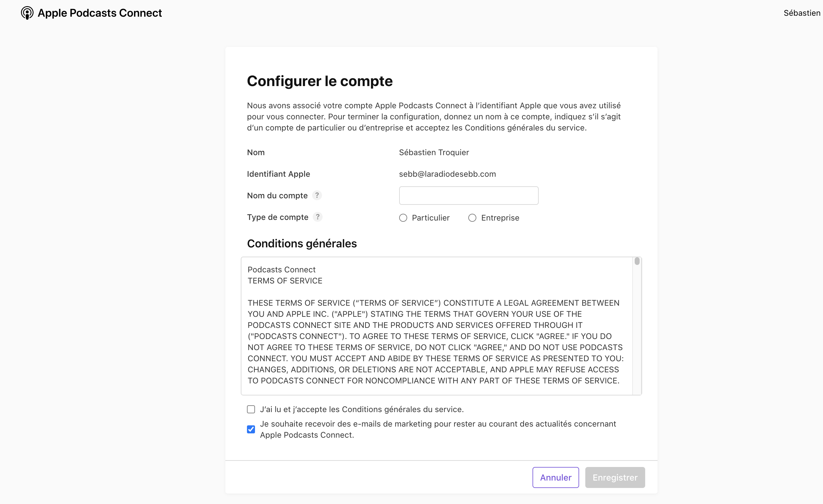823x504 pixels.
Task: Click the Apple Podcasts Connect logo icon
Action: (27, 13)
